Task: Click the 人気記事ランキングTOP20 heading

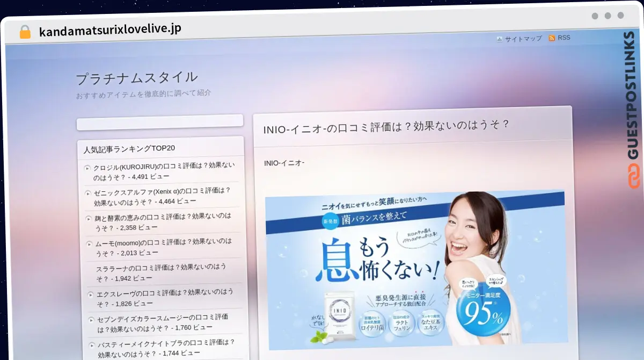Action: coord(129,149)
